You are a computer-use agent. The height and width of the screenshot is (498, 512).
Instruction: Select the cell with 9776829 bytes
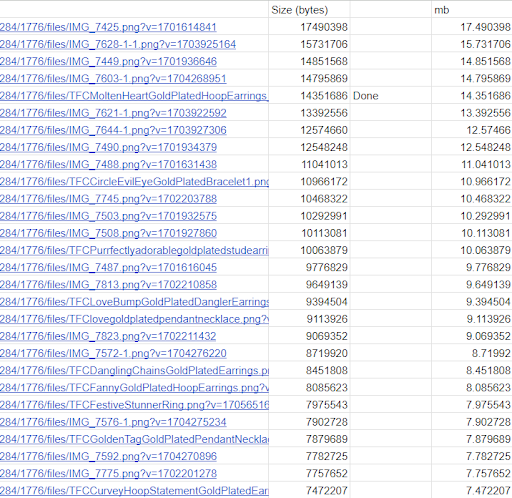(309, 267)
